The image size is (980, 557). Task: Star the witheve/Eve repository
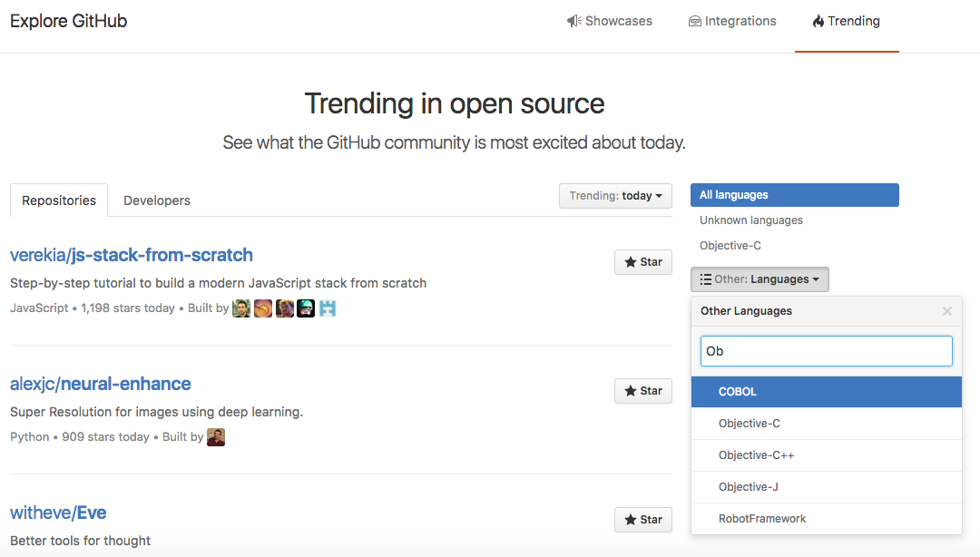point(643,520)
